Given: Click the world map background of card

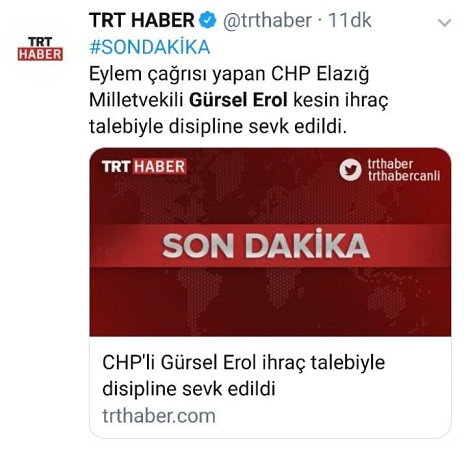Looking at the screenshot, I should [x=270, y=300].
